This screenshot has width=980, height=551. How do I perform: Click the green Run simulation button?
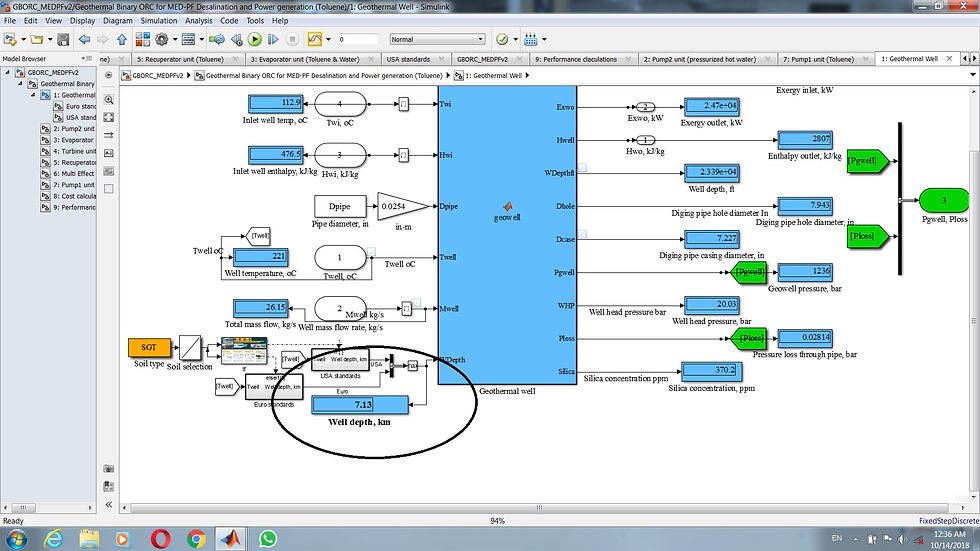pyautogui.click(x=254, y=39)
